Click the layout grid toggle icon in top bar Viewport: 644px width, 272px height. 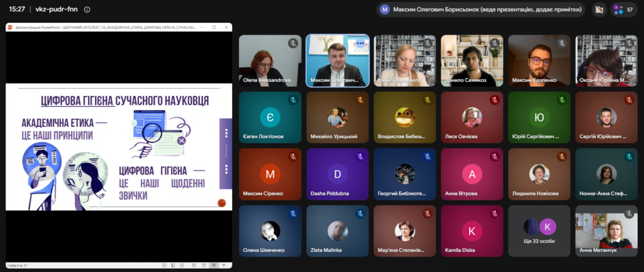(x=599, y=9)
